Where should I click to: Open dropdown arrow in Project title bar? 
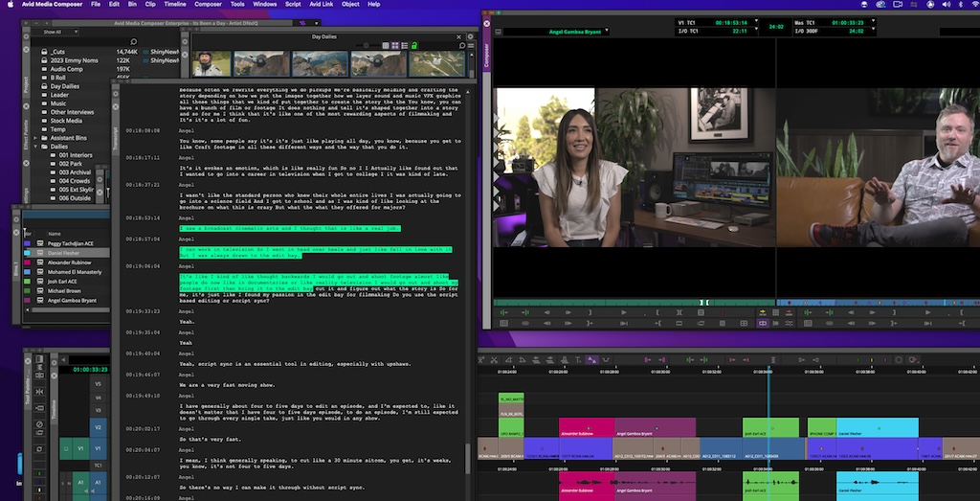point(318,23)
